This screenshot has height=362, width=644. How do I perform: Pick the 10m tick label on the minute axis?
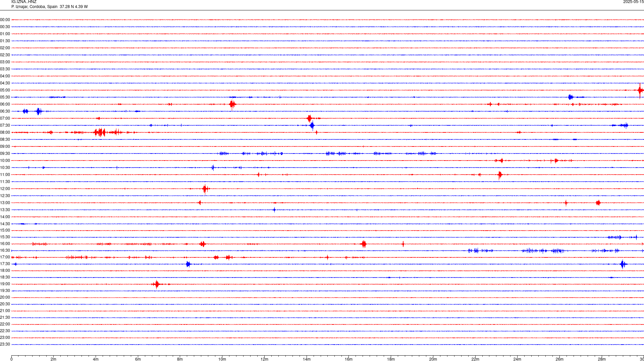[222, 359]
